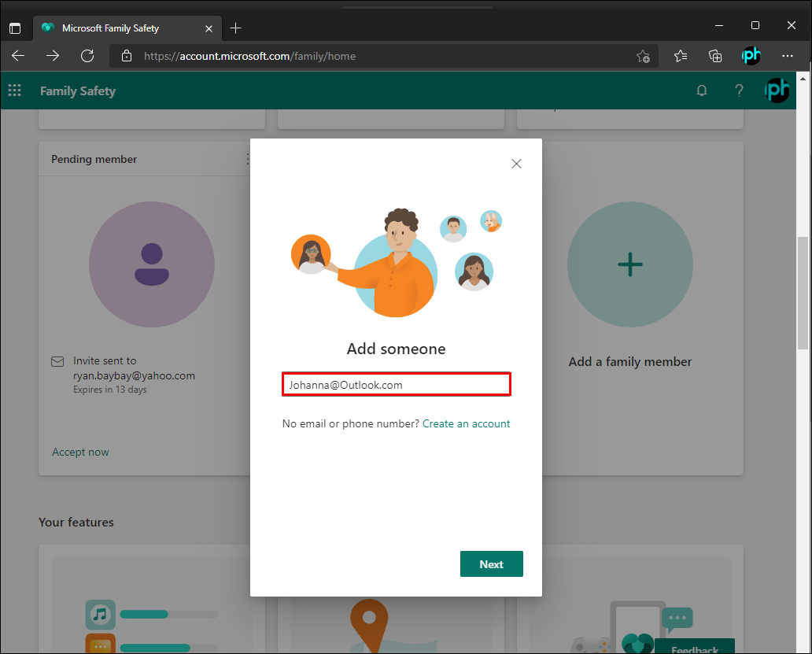Go forward to the next page
Screen dimensions: 812x654
[x=53, y=56]
